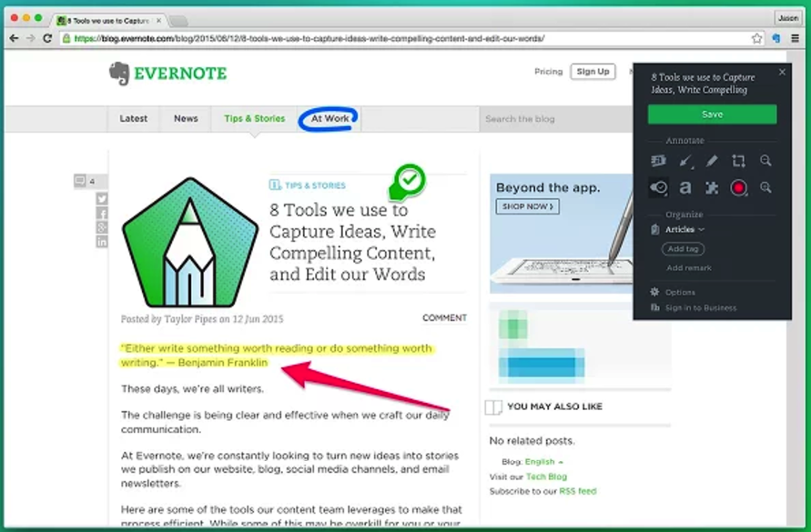The height and width of the screenshot is (532, 811).
Task: Select the arrow annotation tool
Action: pos(685,161)
